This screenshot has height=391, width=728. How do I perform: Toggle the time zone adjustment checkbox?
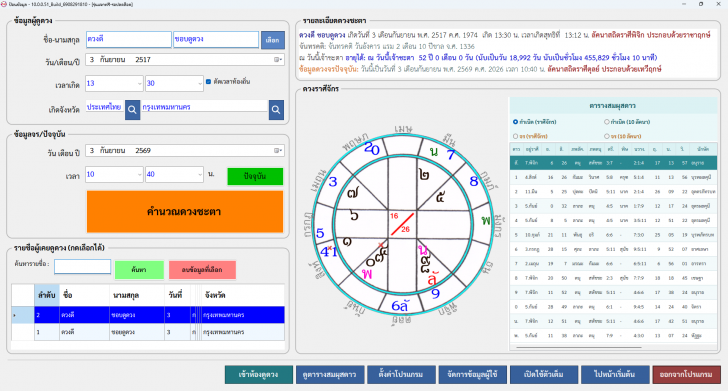click(x=208, y=82)
